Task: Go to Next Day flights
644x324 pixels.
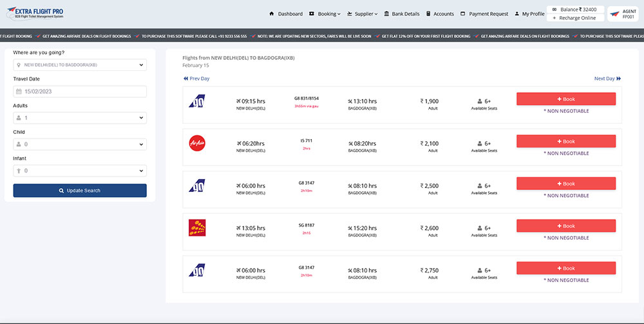Action: (x=607, y=79)
